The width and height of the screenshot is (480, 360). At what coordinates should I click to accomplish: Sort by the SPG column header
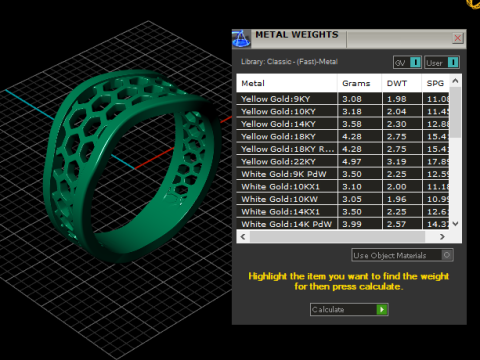[x=435, y=83]
